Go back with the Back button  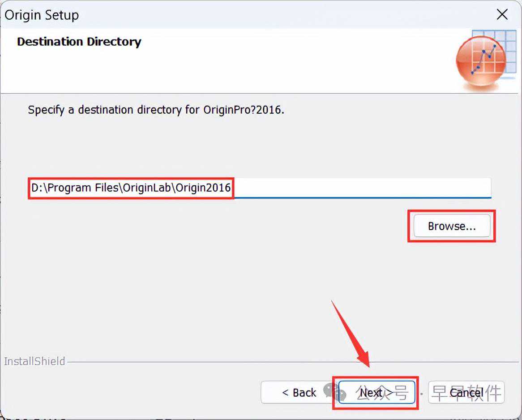point(299,393)
